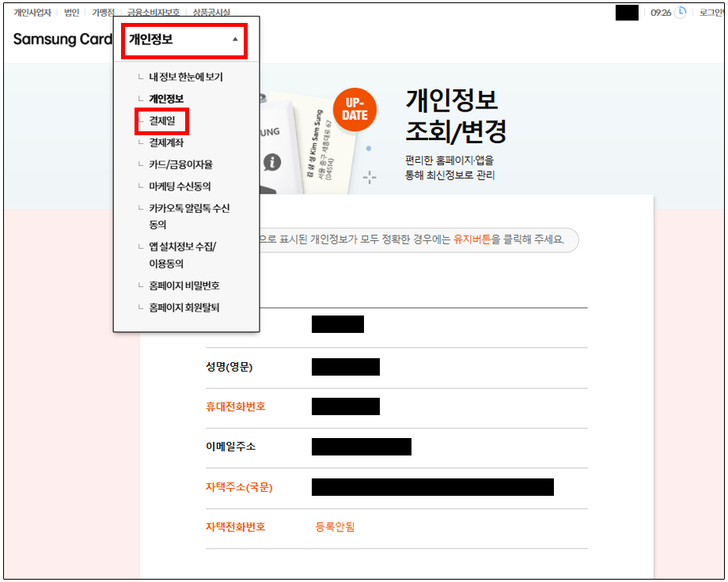Click the info icon on banner card
Image resolution: width=728 pixels, height=582 pixels.
(273, 162)
